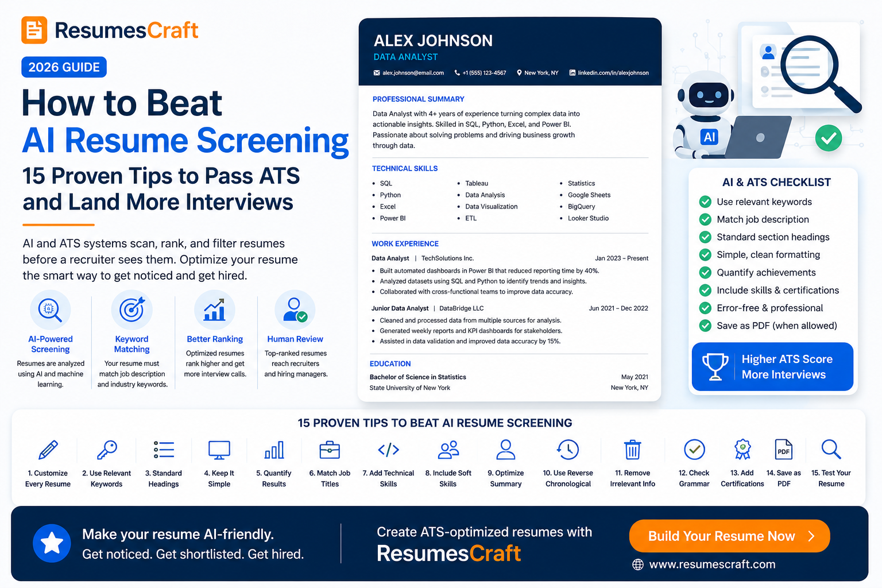Click the clock icon for Use Reverse Chronological
Screen dimensions: 882x588
pyautogui.click(x=568, y=450)
